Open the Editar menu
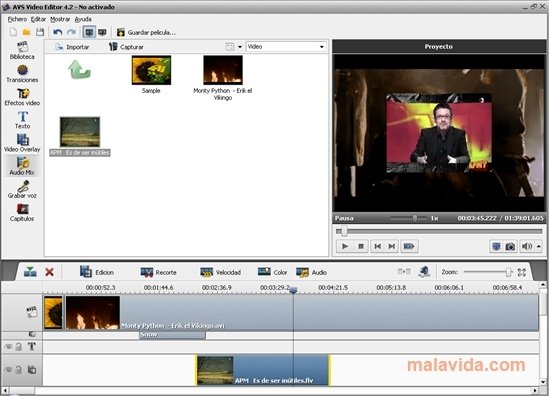This screenshot has height=396, width=549. (x=38, y=19)
